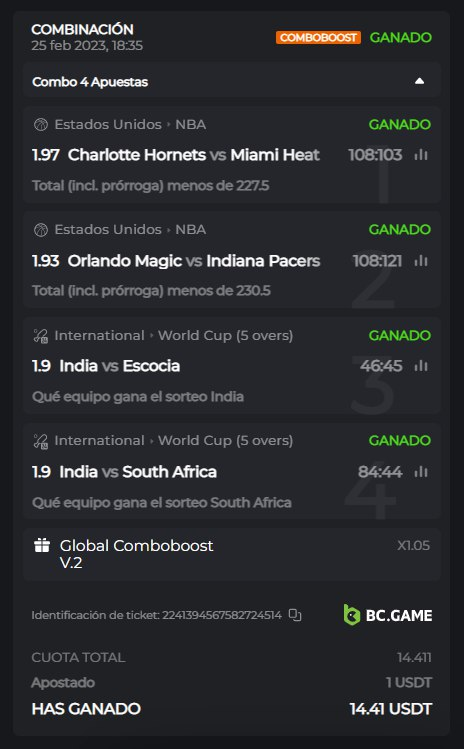Click the cricket icon beside India vs Escocia
464x749 pixels.
tap(41, 336)
